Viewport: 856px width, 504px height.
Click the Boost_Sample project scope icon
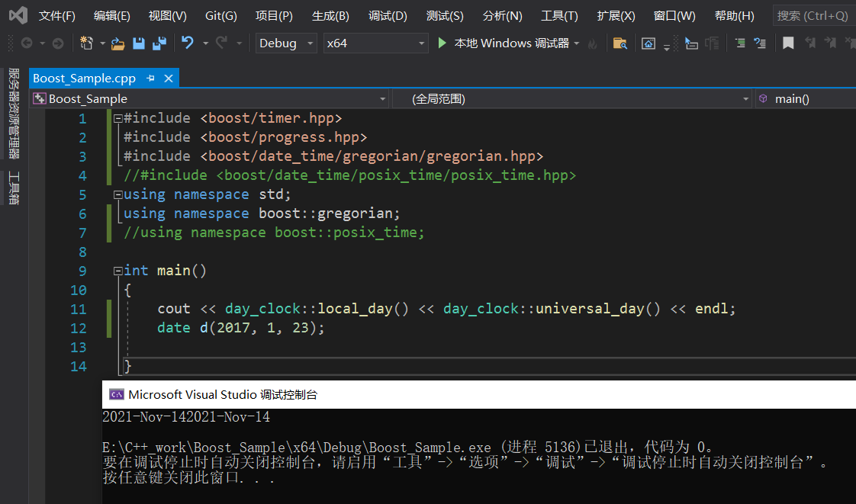(40, 98)
